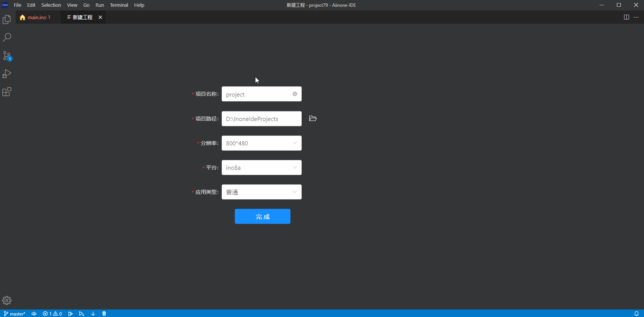Open the notifications bell in the status bar
644x317 pixels.
(x=636, y=314)
